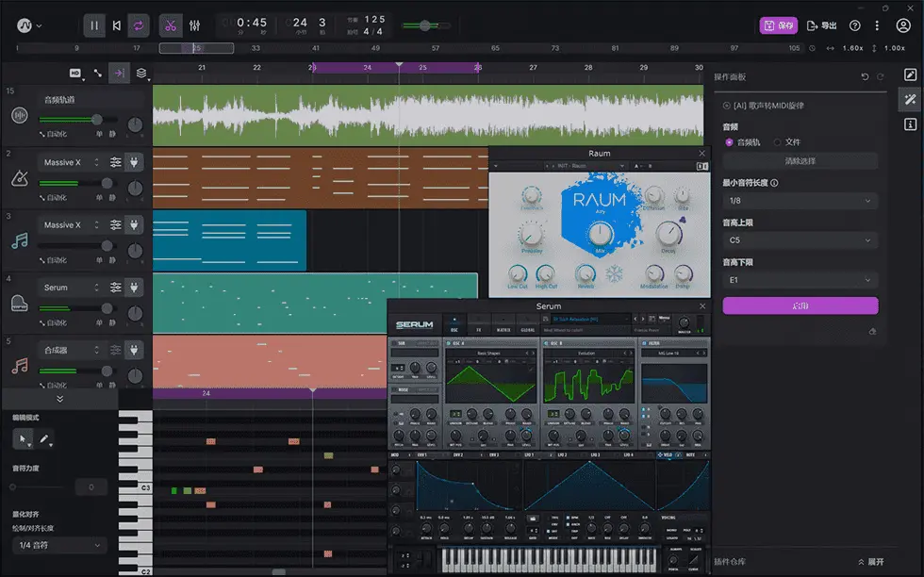Select the pointer edit mode tool
924x577 pixels.
[23, 439]
